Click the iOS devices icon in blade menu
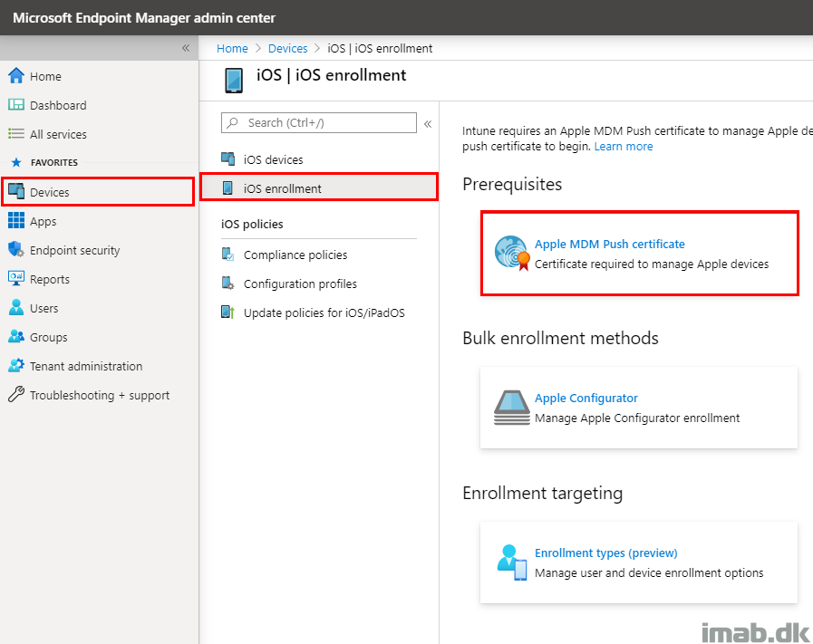The height and width of the screenshot is (644, 813). (x=227, y=159)
